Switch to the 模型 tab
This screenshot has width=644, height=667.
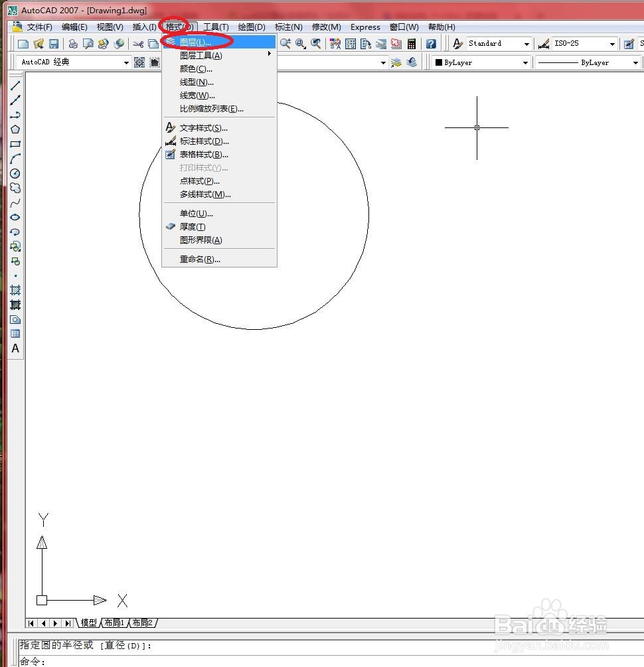tap(88, 623)
